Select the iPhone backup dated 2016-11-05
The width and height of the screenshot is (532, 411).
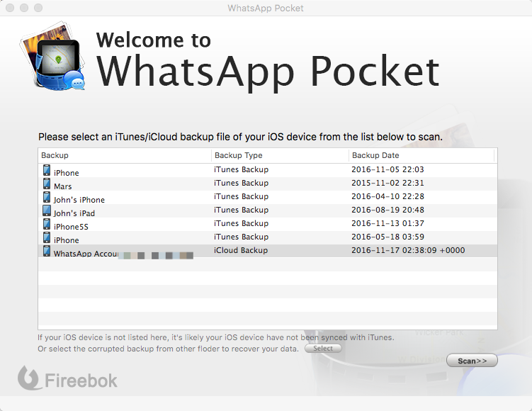66,173
